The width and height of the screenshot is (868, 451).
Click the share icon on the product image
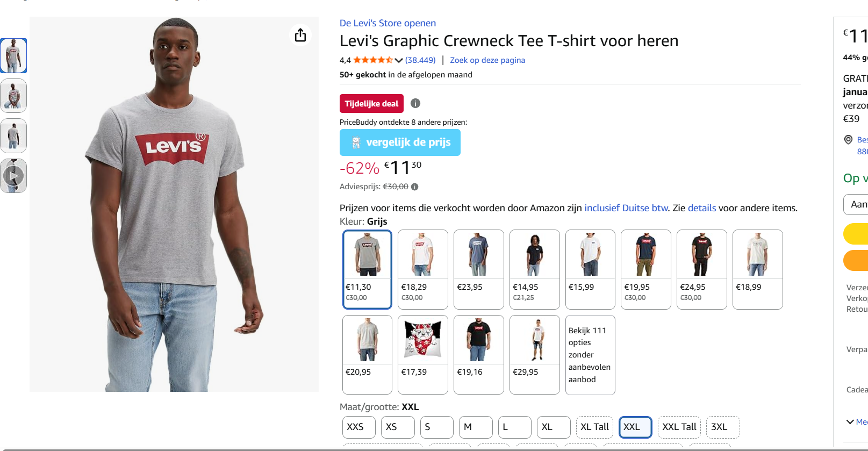tap(300, 34)
